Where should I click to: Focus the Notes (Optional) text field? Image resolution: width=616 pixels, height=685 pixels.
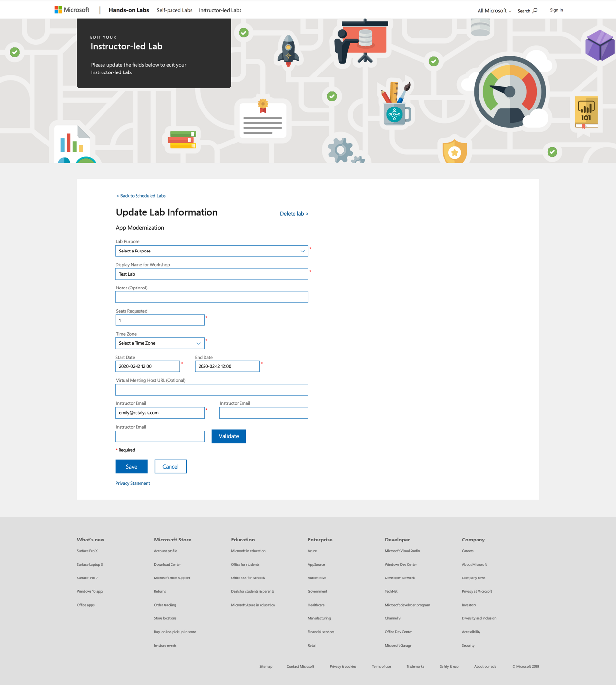tap(211, 297)
